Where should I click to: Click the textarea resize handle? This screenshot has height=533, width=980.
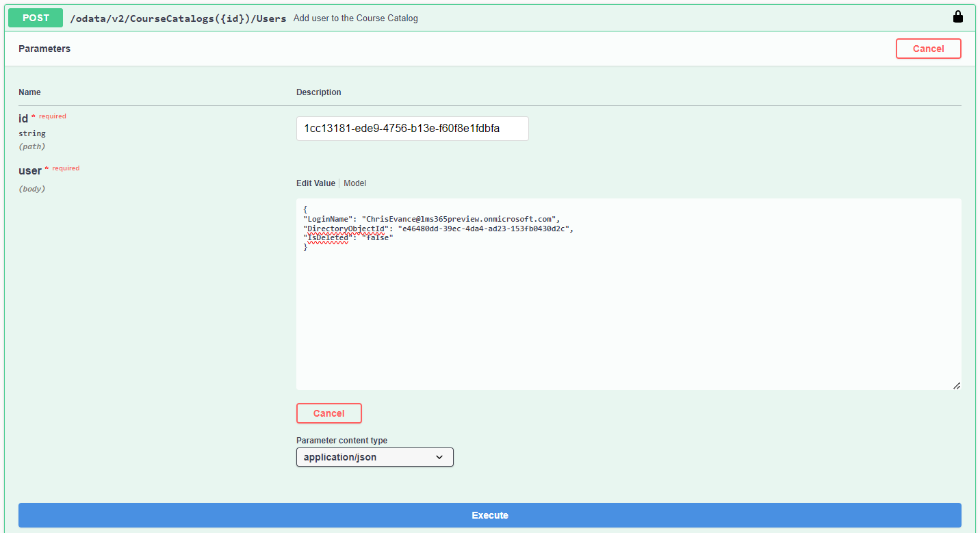click(x=957, y=385)
